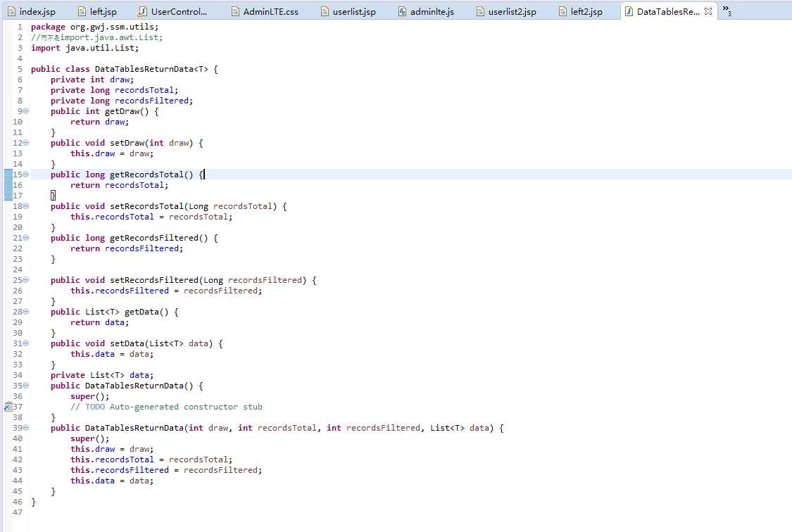Click 'this.recordsTotal = recordsTotal;' on line 19
The height and width of the screenshot is (532, 792).
(x=151, y=217)
